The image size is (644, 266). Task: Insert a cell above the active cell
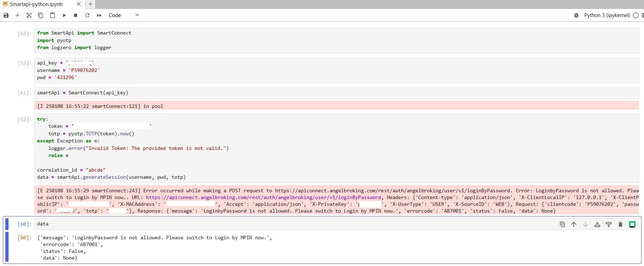tap(597, 224)
